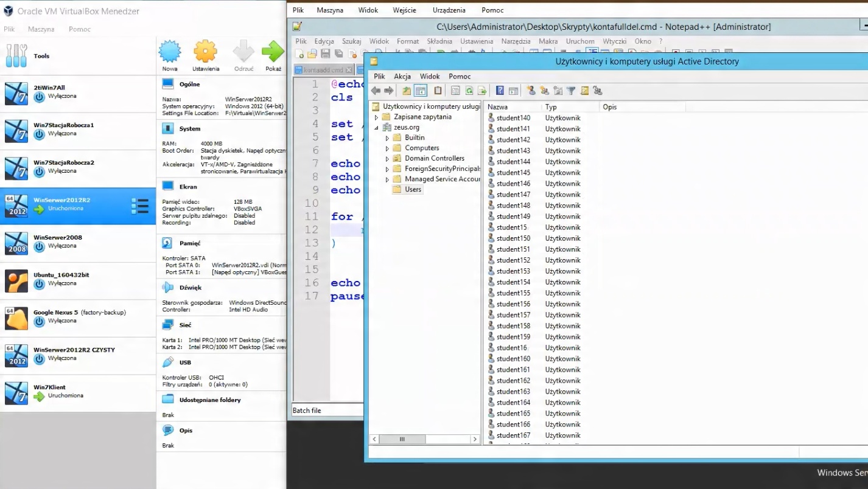The height and width of the screenshot is (489, 868).
Task: Open the Akcja menu in Active Directory
Action: pos(402,76)
